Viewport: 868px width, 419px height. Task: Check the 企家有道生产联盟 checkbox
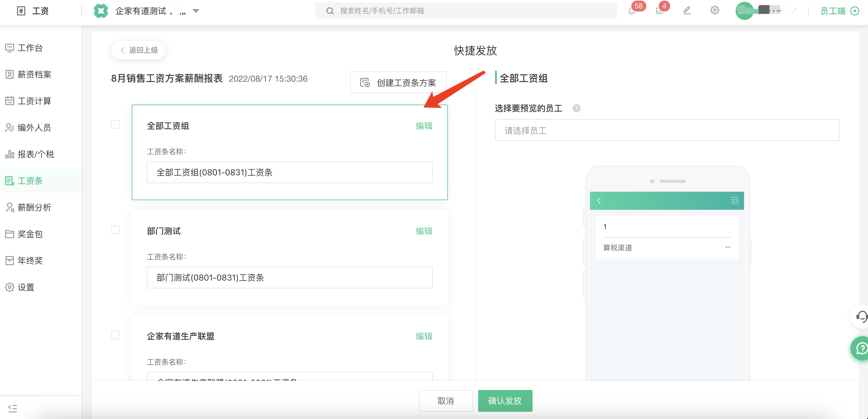tap(115, 335)
